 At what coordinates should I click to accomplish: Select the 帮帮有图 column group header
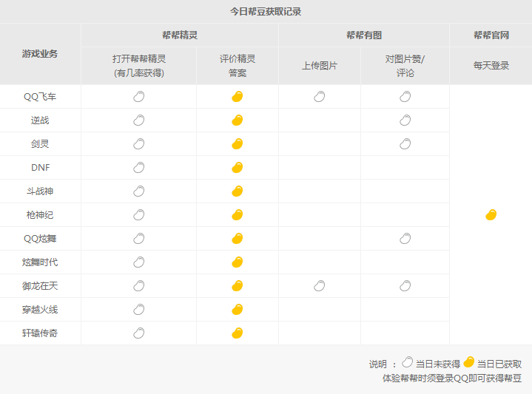coord(364,35)
